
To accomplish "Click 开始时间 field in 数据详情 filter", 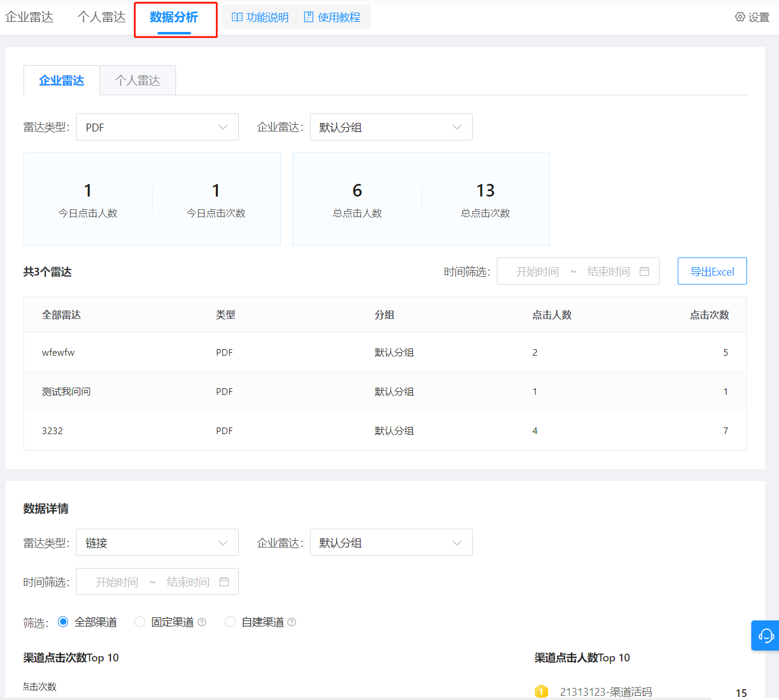I will pos(117,582).
